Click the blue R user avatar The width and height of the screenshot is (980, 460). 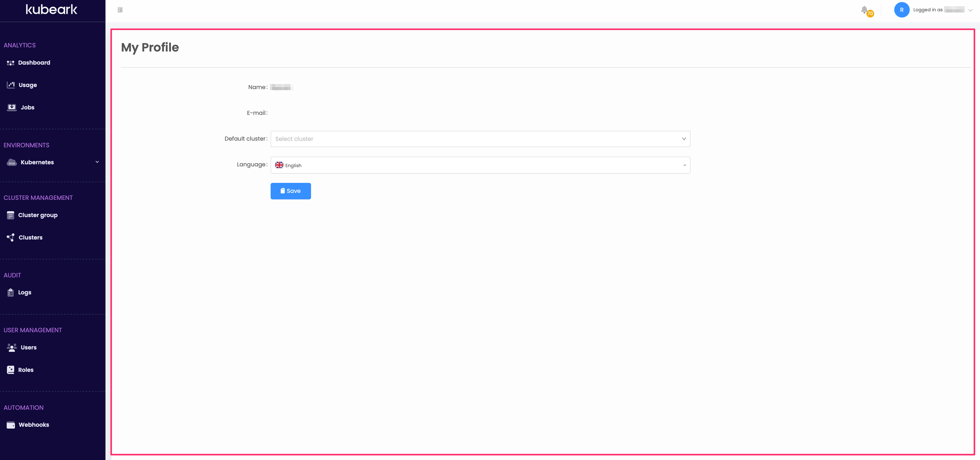tap(901, 10)
